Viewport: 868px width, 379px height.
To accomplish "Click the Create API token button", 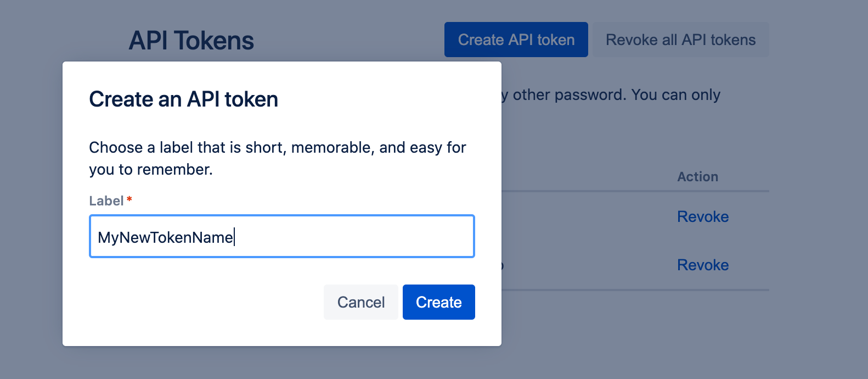I will pos(516,40).
